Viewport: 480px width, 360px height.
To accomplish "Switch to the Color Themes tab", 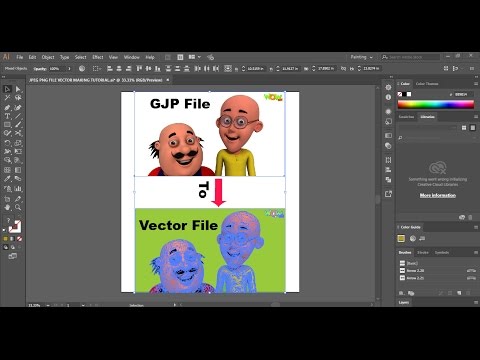I will click(427, 84).
